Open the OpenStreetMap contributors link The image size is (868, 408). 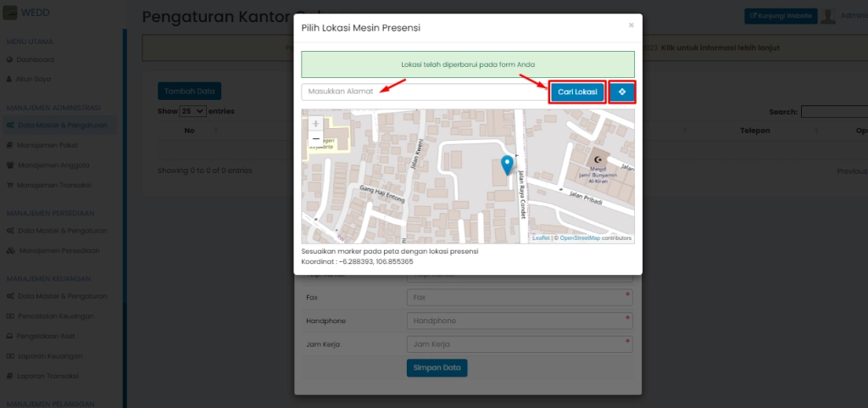point(580,238)
